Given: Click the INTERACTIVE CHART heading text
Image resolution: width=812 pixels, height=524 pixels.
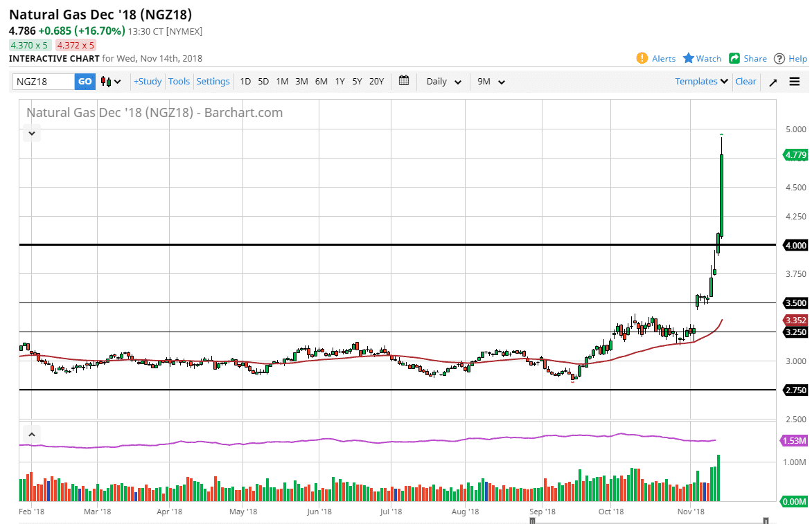Looking at the screenshot, I should click(x=54, y=58).
